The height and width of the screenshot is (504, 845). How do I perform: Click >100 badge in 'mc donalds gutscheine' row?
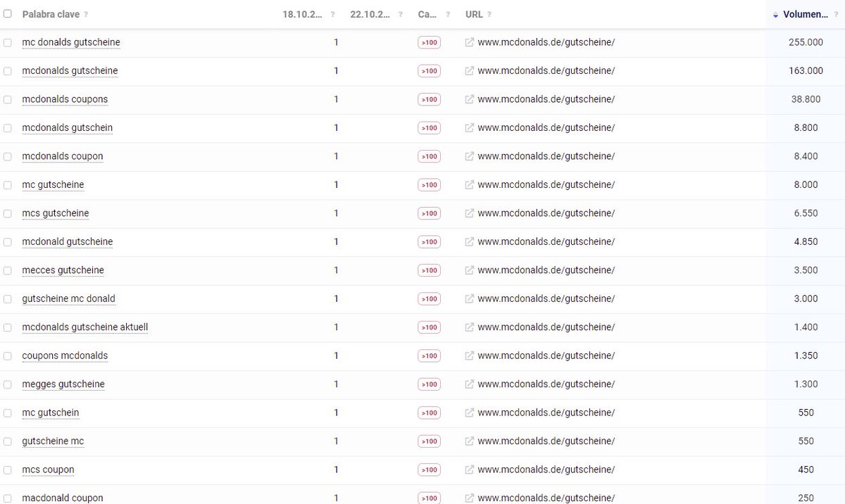(x=429, y=42)
